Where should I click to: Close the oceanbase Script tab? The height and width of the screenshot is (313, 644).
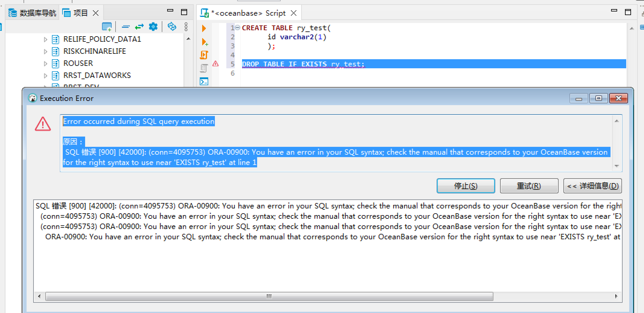coord(294,13)
